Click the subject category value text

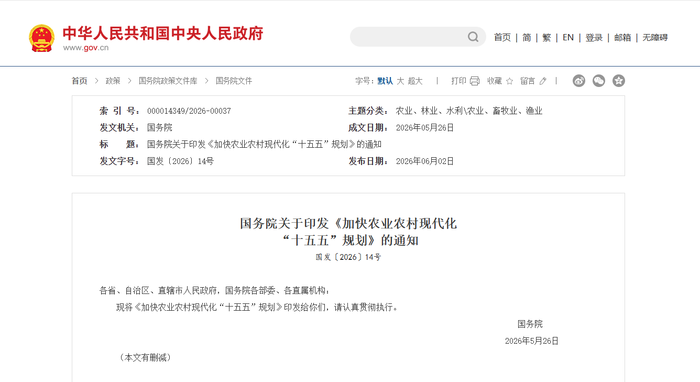tap(469, 111)
